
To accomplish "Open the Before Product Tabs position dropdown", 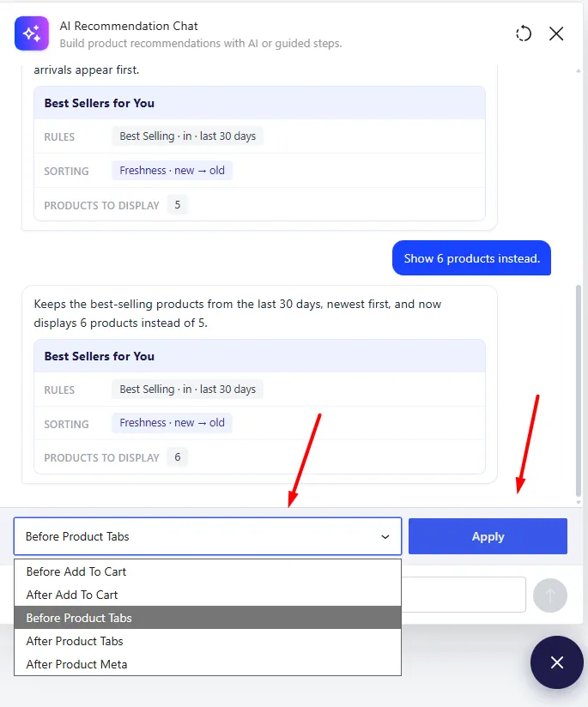I will pos(208,536).
